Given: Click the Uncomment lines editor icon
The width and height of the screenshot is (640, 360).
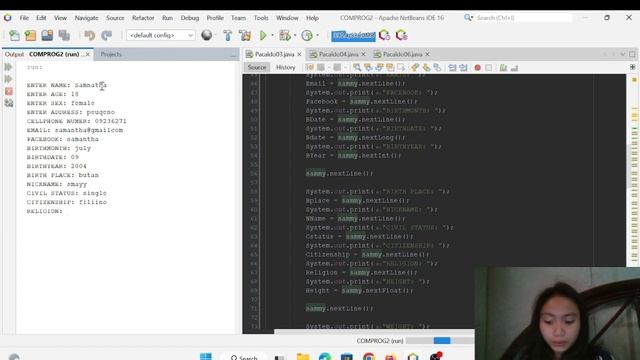Looking at the screenshot, I should point(514,67).
